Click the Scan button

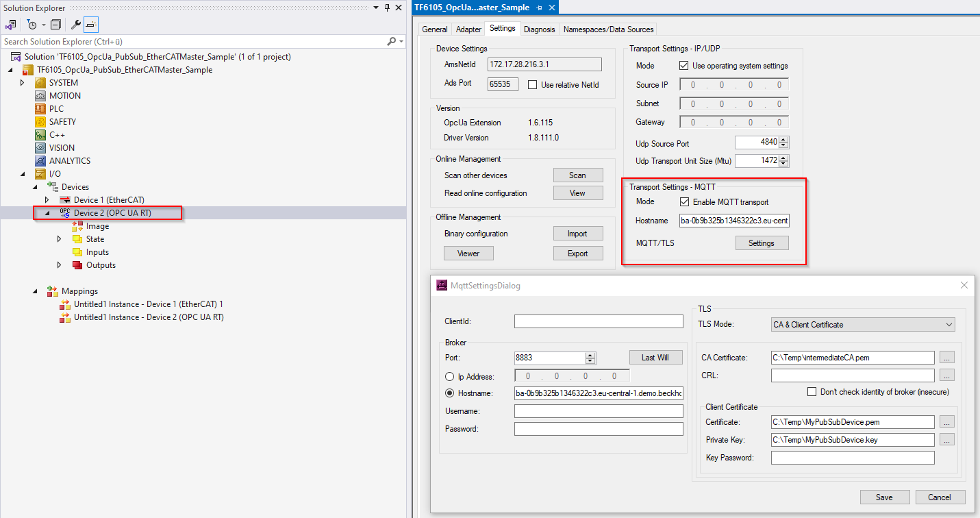(x=578, y=175)
